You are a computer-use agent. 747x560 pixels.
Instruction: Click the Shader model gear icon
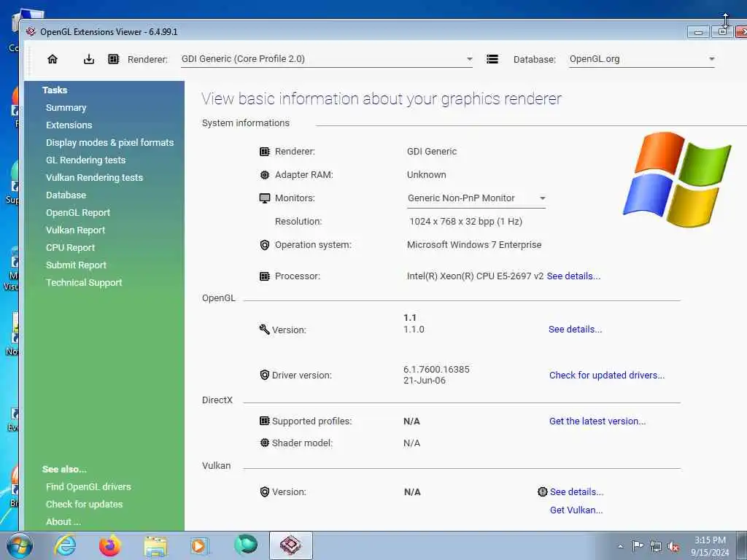(x=264, y=443)
